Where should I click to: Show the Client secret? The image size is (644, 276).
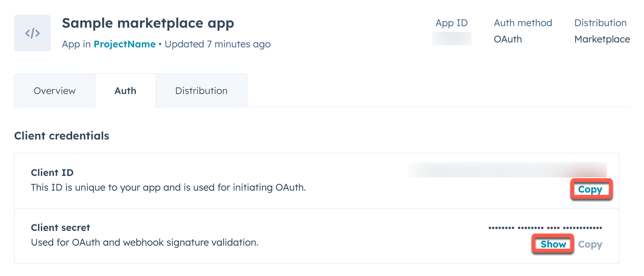[553, 245]
